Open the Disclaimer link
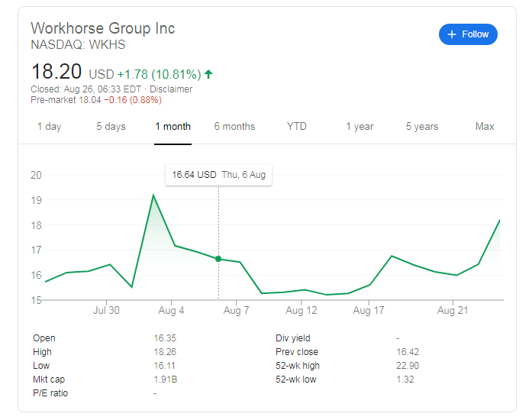The image size is (529, 420). 171,89
